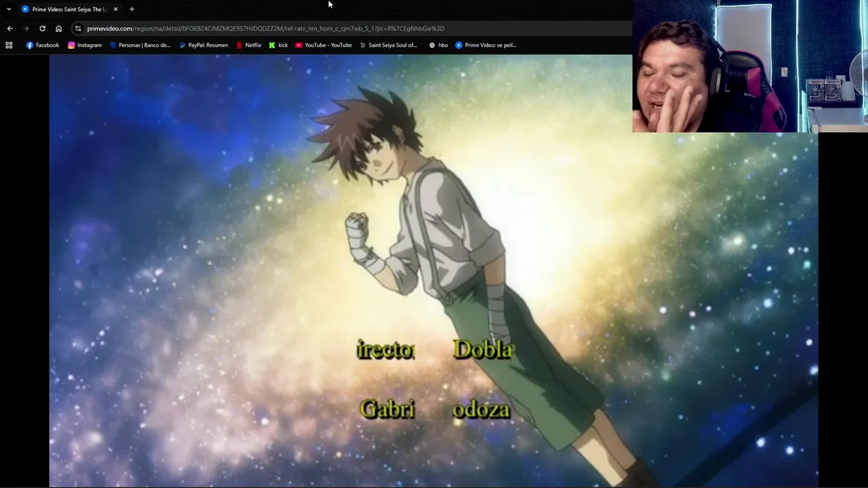Screen dimensions: 868x488
Task: Open the PayPal: Resumen bookmark
Action: click(x=203, y=45)
